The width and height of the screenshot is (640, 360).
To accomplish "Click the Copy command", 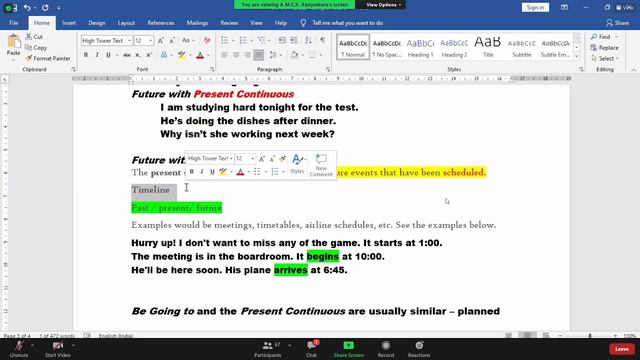I will [36, 48].
